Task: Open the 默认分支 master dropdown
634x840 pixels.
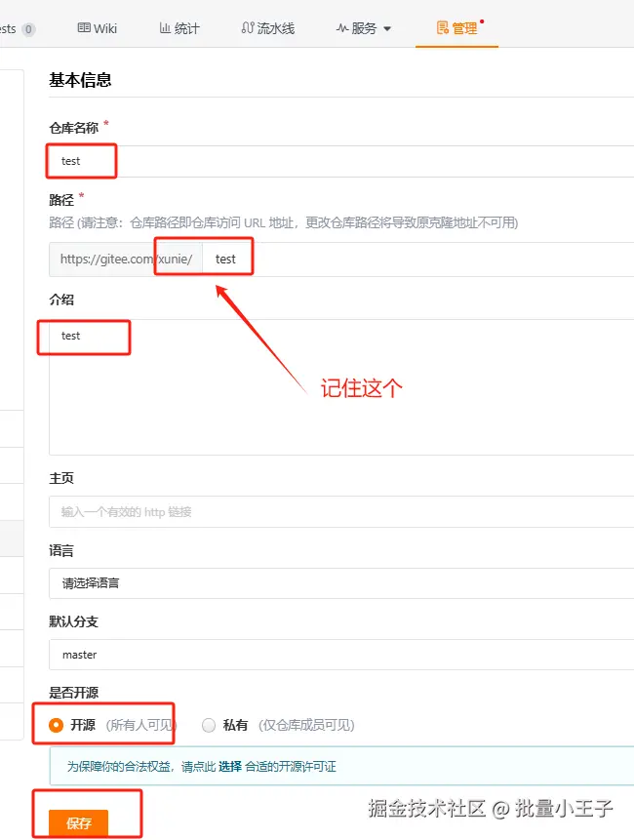Action: coord(341,654)
